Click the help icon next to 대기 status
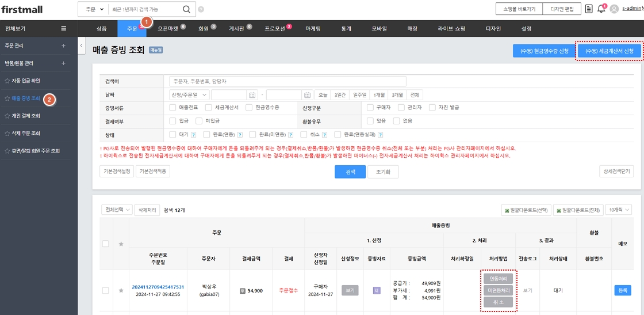Screen dimensions: 644x315 click(x=193, y=135)
